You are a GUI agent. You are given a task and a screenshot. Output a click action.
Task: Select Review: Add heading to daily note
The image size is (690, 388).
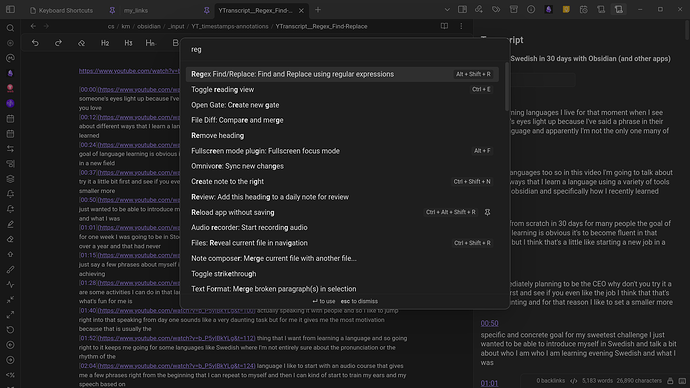(342, 197)
